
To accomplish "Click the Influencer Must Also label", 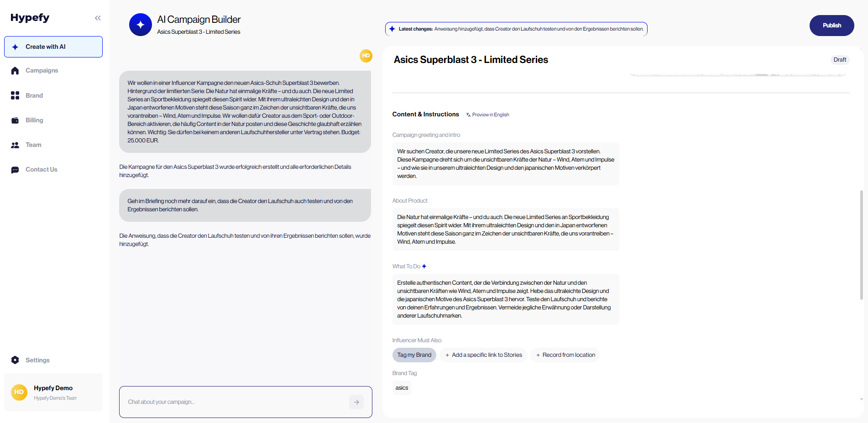I will [417, 340].
